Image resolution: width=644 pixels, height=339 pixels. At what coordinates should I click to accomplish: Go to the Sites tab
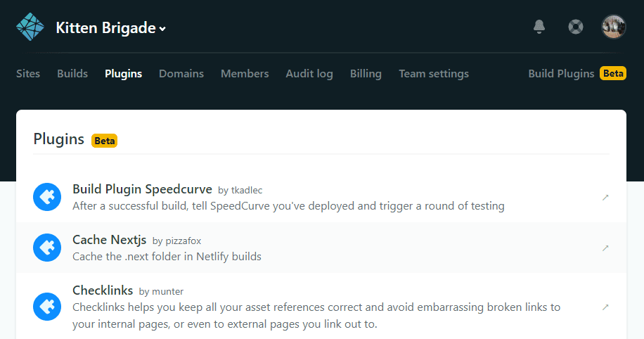click(x=28, y=73)
